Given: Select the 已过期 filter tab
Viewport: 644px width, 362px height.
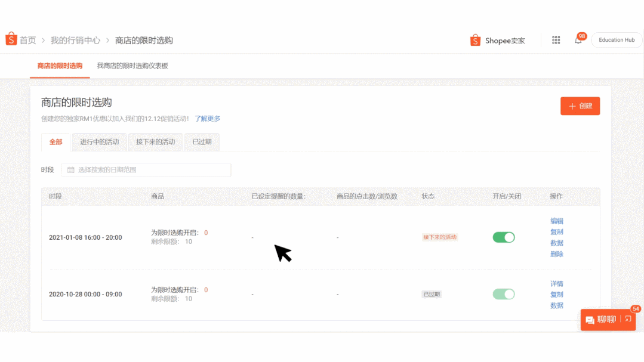Looking at the screenshot, I should [x=202, y=142].
